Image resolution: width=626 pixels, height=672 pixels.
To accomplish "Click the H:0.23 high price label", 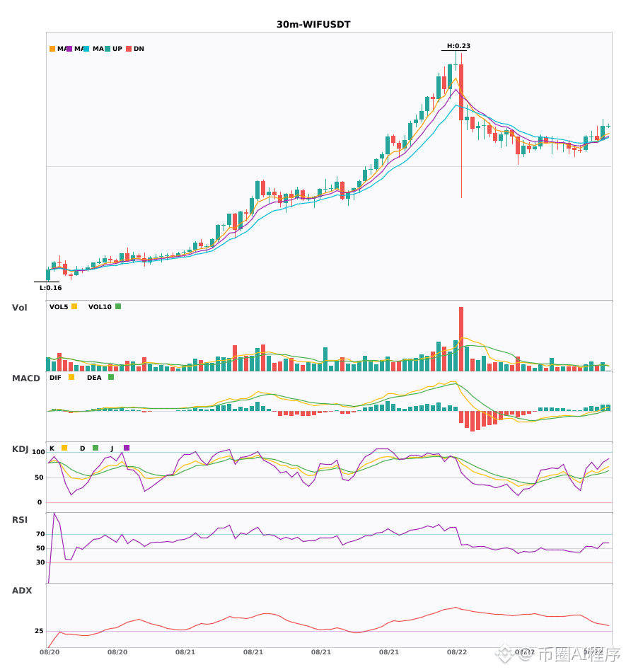I will [x=458, y=46].
